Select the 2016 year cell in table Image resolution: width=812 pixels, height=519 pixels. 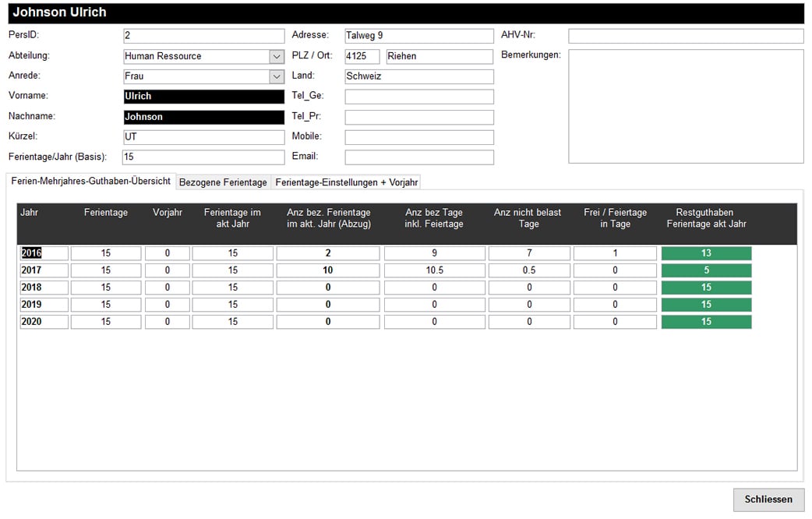[44, 253]
